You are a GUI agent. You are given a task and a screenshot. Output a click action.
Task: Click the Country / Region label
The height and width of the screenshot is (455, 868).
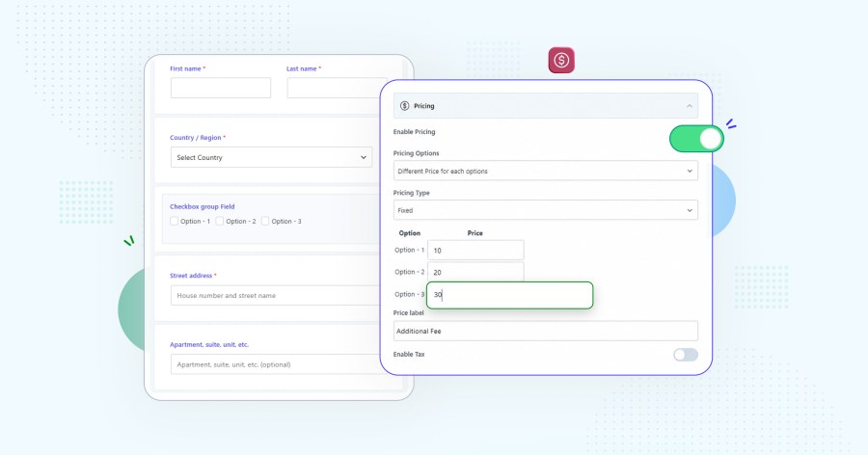point(196,138)
